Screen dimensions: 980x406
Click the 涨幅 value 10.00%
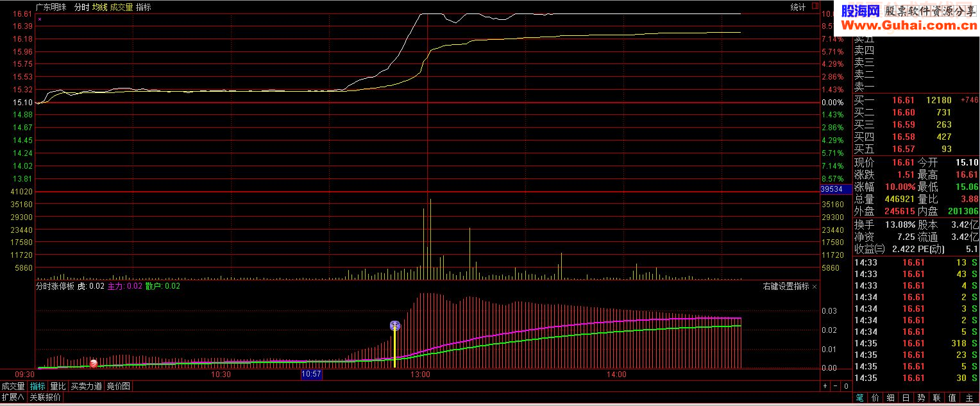tap(900, 187)
